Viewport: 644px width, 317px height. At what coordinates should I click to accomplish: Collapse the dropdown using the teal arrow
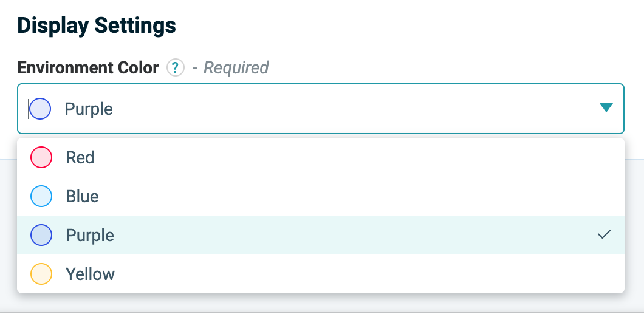pyautogui.click(x=606, y=108)
